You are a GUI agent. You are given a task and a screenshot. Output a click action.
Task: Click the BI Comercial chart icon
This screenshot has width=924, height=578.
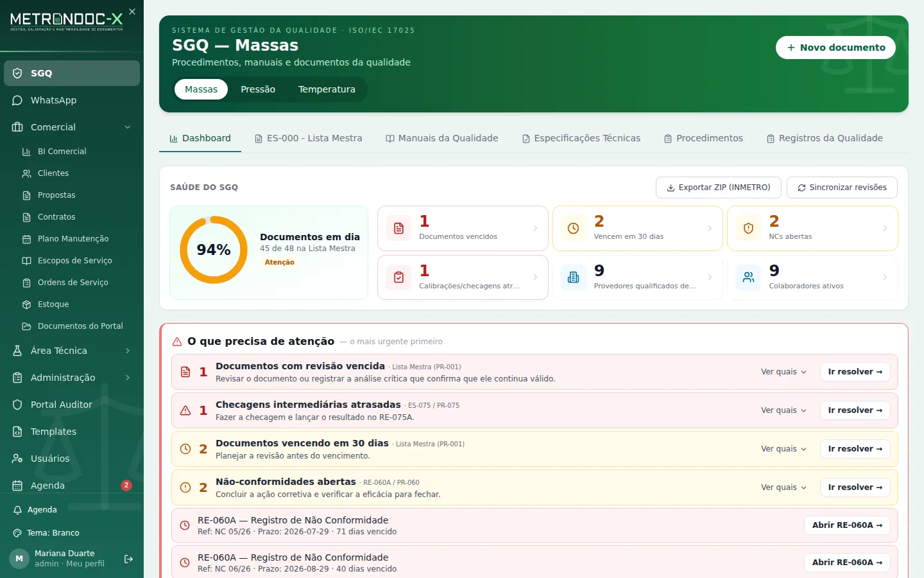pyautogui.click(x=26, y=152)
